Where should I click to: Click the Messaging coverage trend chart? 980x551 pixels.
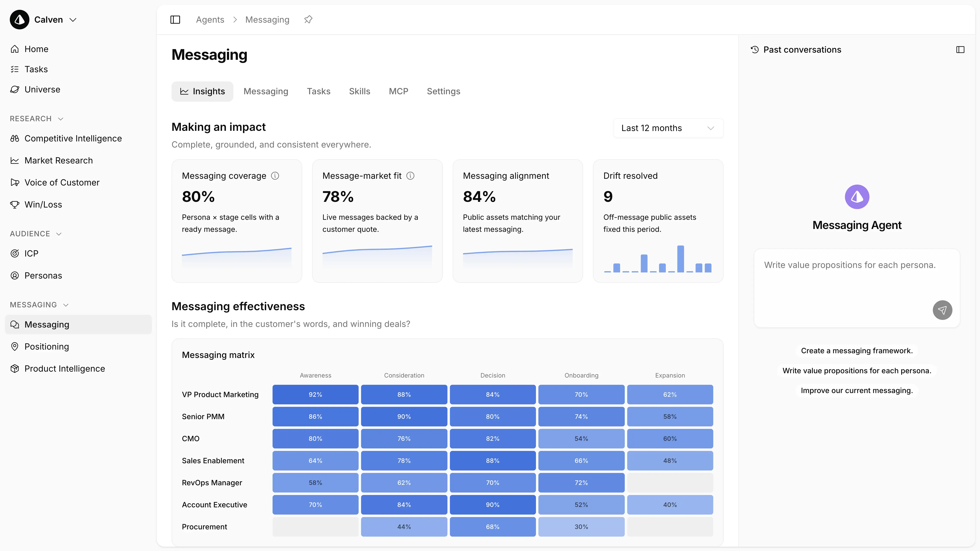tap(237, 258)
